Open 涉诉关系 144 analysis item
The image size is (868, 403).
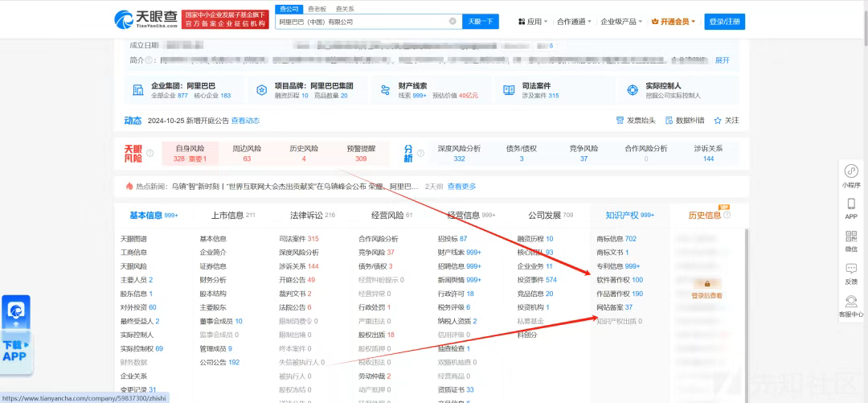click(x=709, y=153)
